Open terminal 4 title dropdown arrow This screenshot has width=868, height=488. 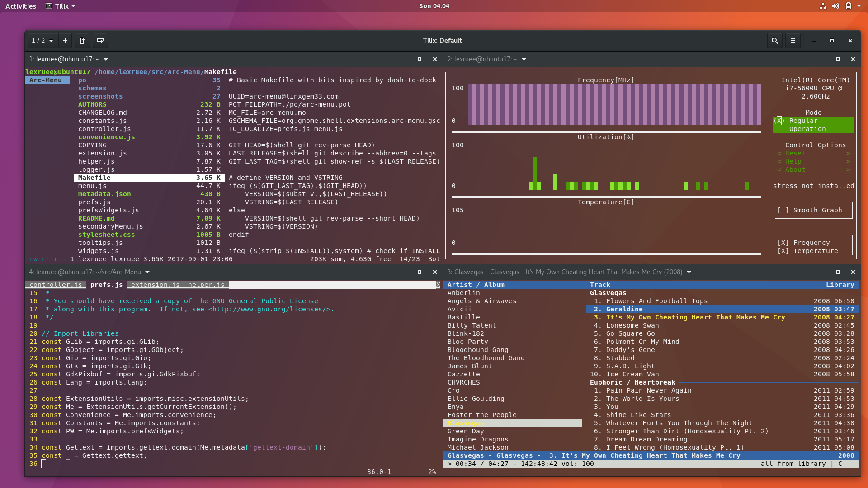147,272
